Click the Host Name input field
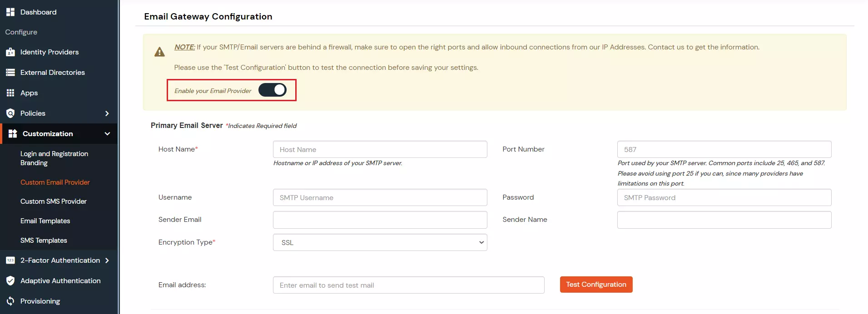The width and height of the screenshot is (868, 314). (x=380, y=149)
